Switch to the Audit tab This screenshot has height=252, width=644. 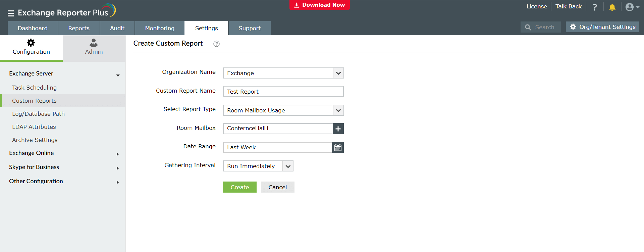(117, 28)
